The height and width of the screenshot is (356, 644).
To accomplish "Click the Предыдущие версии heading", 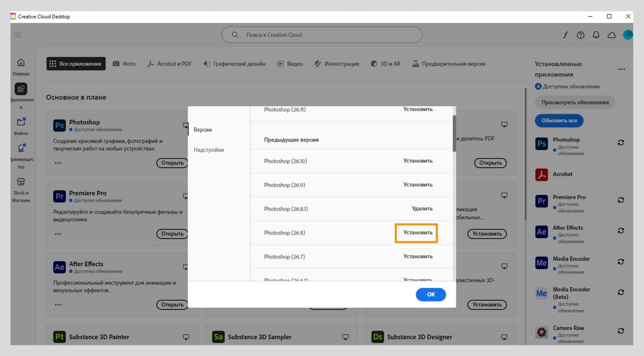I will (291, 140).
